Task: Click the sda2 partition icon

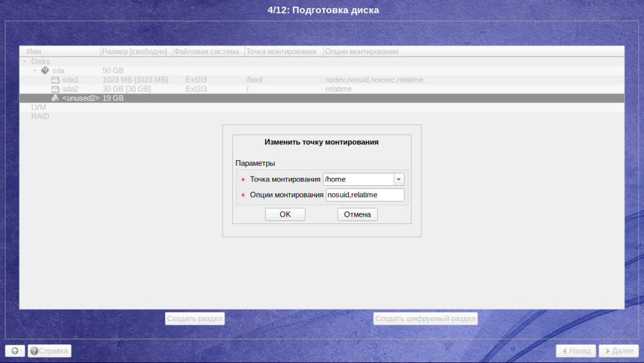Action: [x=55, y=89]
